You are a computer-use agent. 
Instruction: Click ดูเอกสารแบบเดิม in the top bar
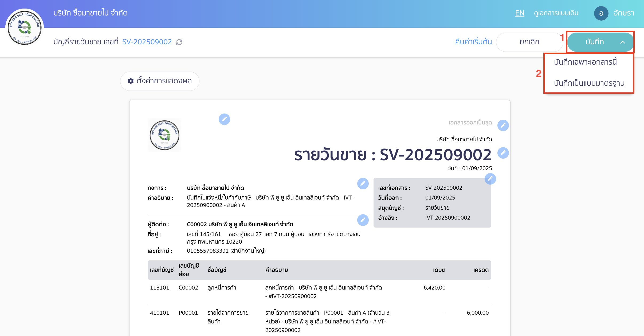556,13
